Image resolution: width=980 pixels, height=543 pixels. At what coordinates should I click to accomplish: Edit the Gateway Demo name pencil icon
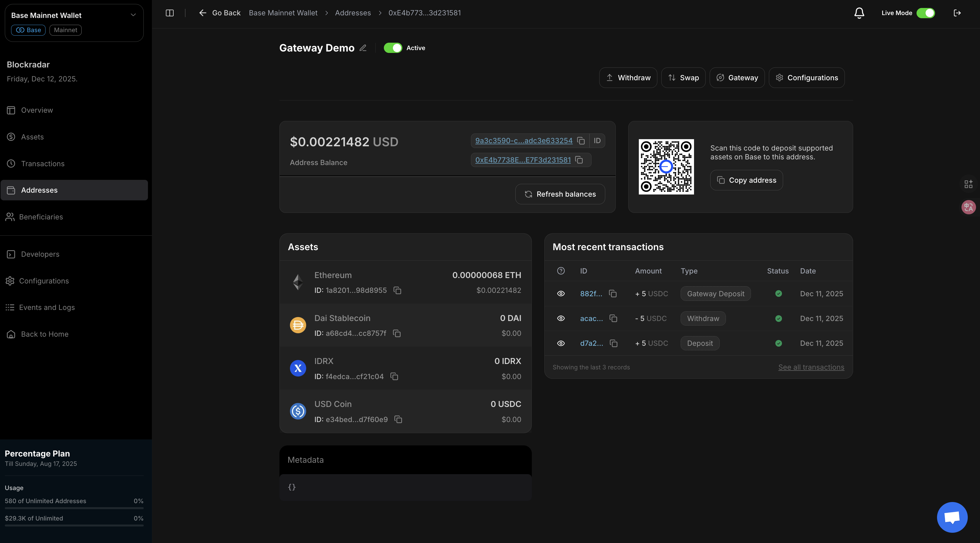363,48
